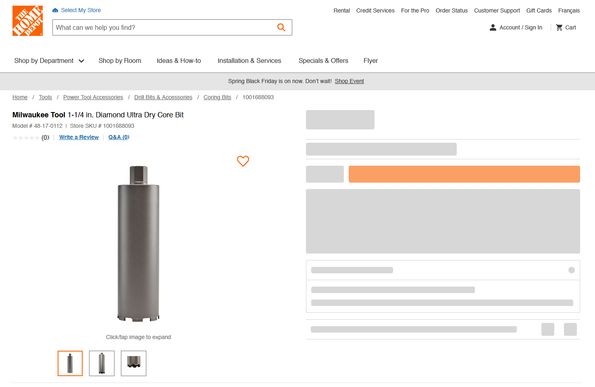The width and height of the screenshot is (595, 387).
Task: Open Credit Services link
Action: (x=375, y=11)
